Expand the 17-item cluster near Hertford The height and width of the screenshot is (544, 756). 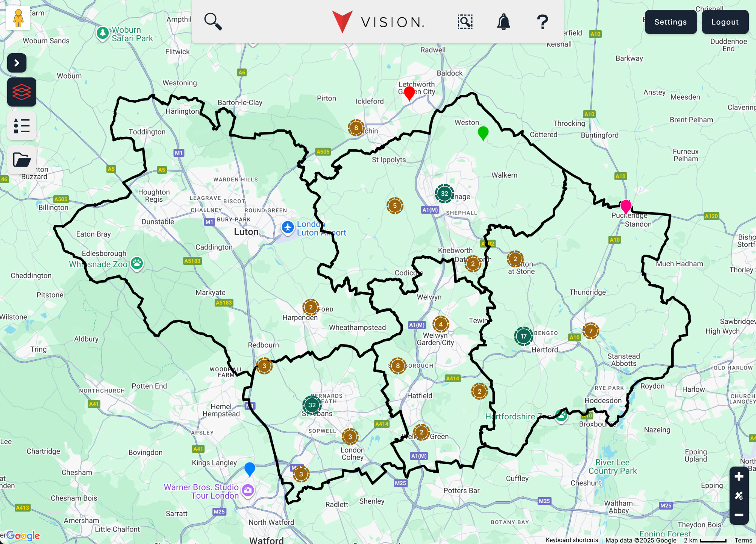pos(524,336)
